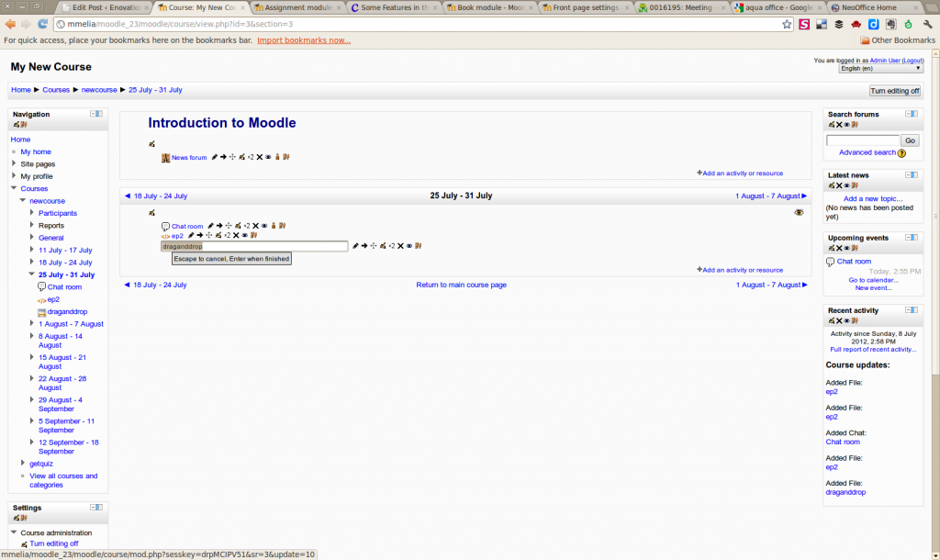Reload the page in browser toolbar

click(42, 24)
